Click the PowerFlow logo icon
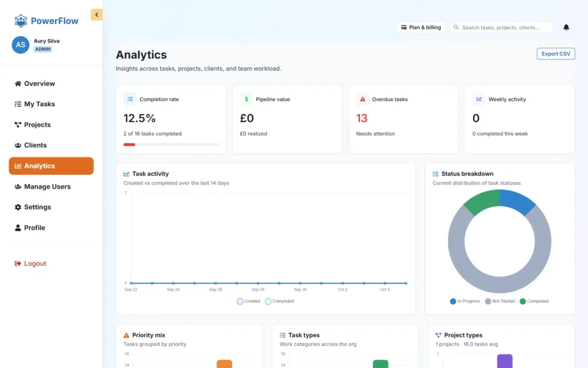The image size is (588, 368). (21, 21)
